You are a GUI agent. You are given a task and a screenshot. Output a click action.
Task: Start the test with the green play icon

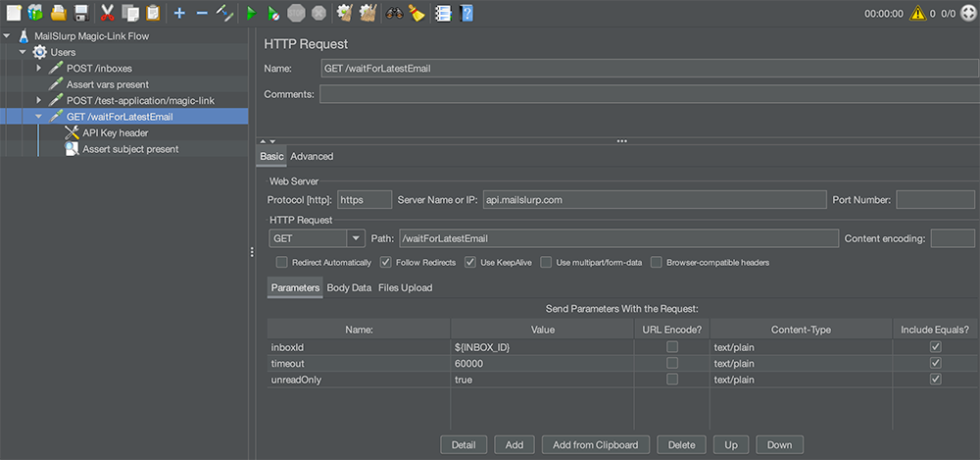251,13
